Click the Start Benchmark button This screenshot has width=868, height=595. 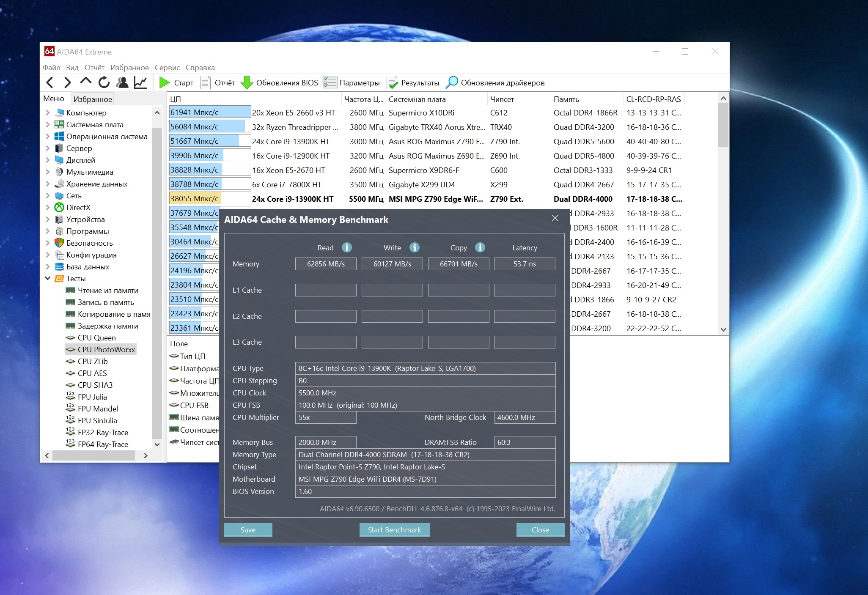click(394, 530)
